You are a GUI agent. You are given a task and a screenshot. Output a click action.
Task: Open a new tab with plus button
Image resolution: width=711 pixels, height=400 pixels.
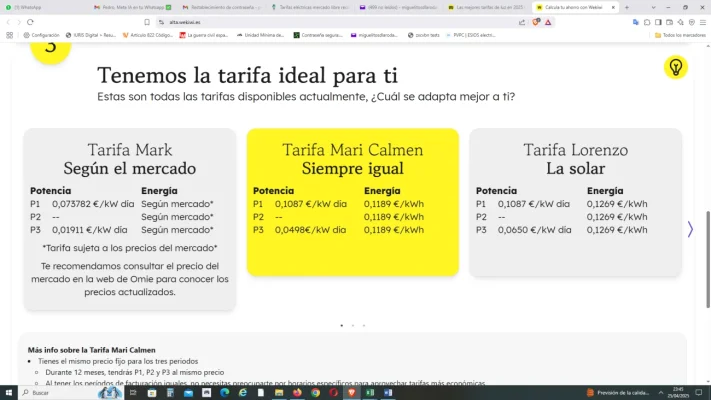click(627, 7)
